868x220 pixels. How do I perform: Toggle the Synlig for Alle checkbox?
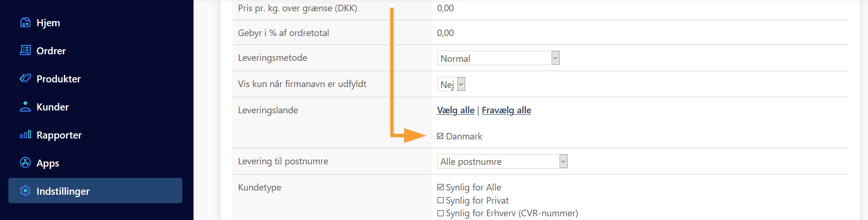click(440, 187)
